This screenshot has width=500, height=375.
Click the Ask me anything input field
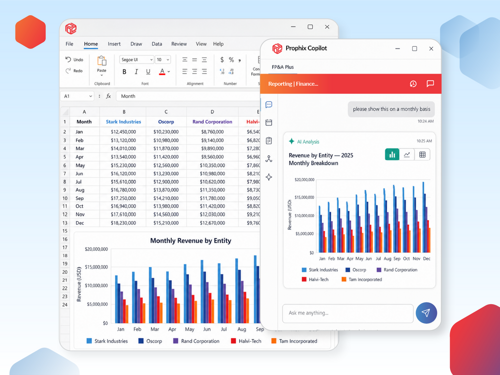tap(348, 313)
